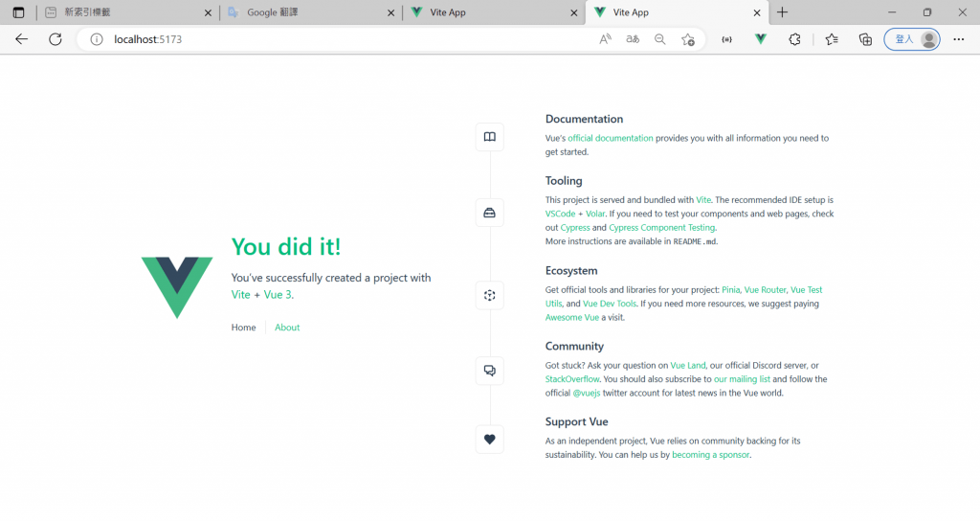
Task: Open the StackOverflow link
Action: 572,379
